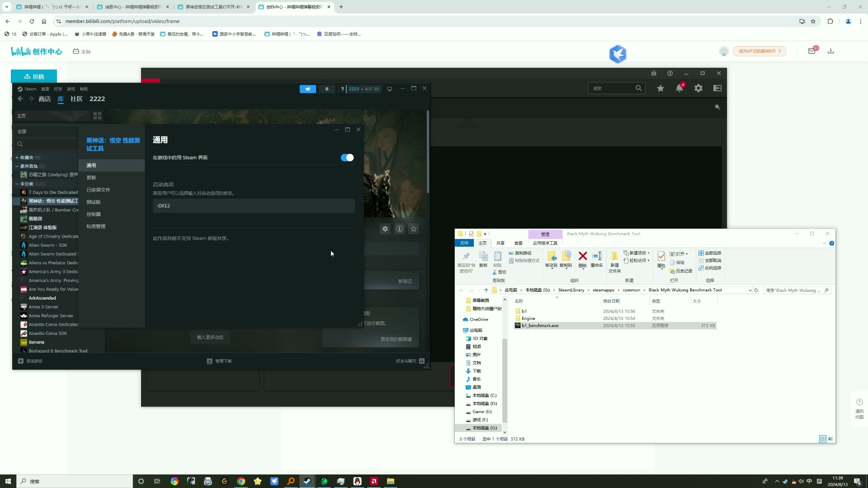868x488 pixels.
Task: Click favorite star icon on game page
Action: pyautogui.click(x=414, y=229)
